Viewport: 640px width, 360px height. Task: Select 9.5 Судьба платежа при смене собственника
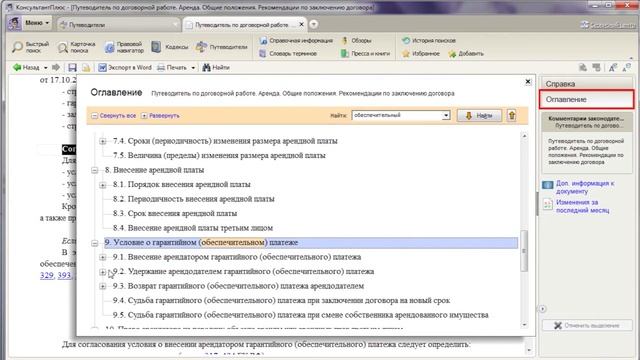pyautogui.click(x=300, y=315)
